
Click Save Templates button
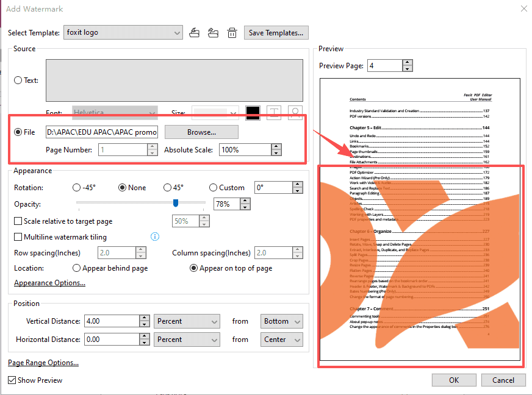(x=276, y=33)
